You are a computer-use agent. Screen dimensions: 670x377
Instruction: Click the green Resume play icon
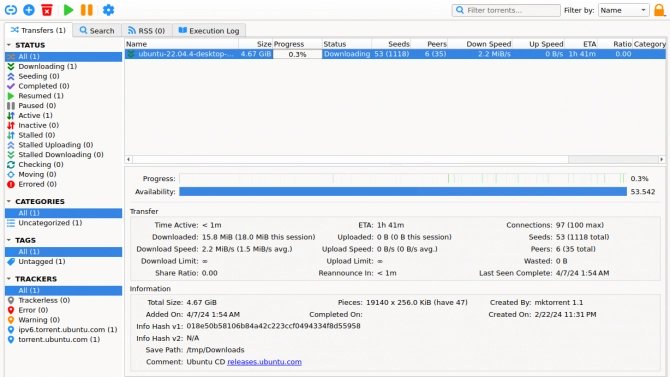[x=68, y=10]
